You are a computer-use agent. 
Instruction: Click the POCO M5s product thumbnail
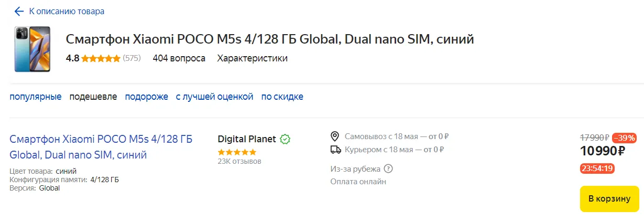tap(32, 49)
